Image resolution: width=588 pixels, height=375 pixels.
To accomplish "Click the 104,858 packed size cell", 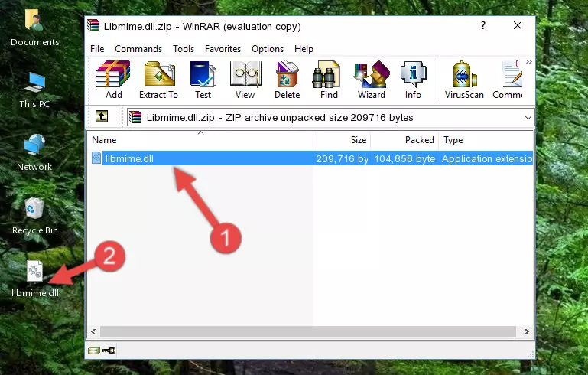I will [404, 158].
